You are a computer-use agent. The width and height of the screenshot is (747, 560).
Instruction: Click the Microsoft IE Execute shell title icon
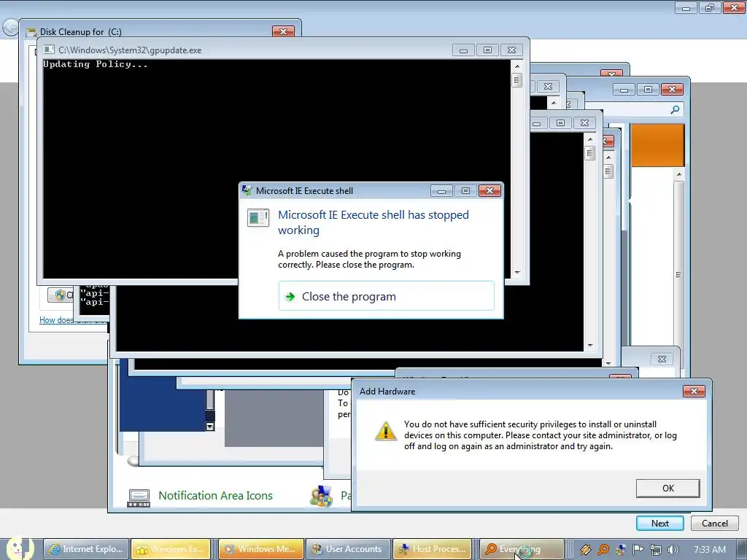[x=247, y=190]
